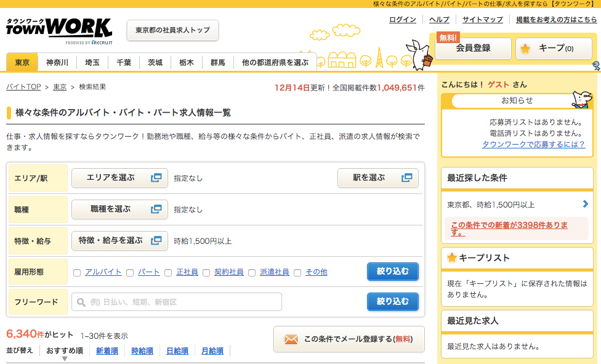Click the 駅を選ぶ button
This screenshot has width=601, height=364.
pyautogui.click(x=378, y=177)
